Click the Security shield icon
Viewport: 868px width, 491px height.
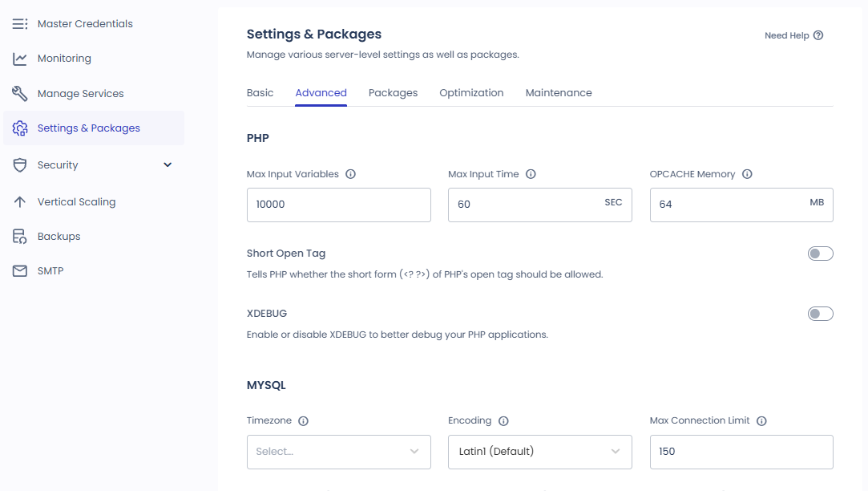[20, 165]
